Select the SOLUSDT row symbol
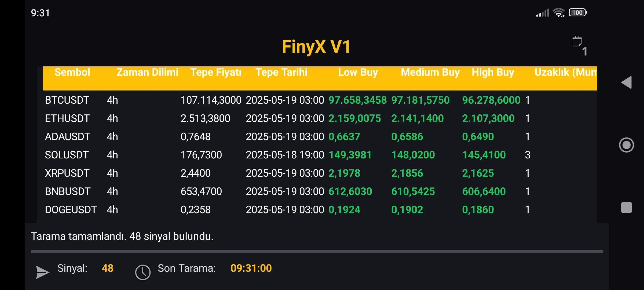Screen dimensions: 644x290 pyautogui.click(x=67, y=155)
